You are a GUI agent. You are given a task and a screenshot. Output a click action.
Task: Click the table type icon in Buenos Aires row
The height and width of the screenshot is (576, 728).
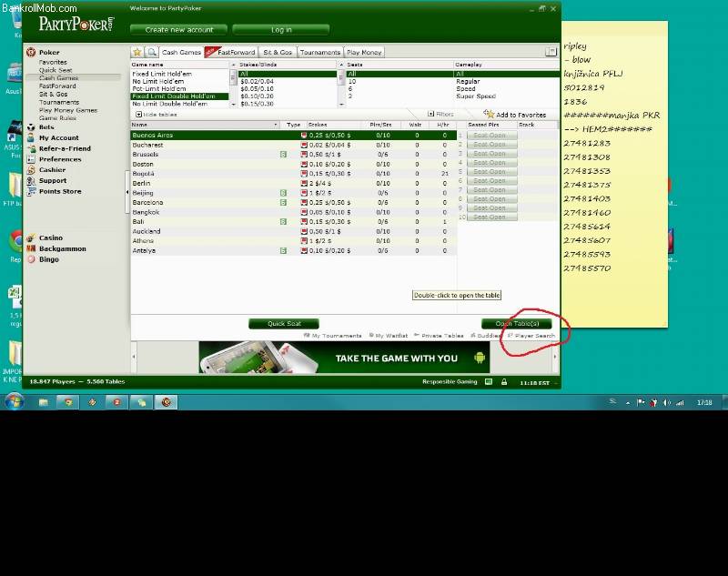coord(304,135)
